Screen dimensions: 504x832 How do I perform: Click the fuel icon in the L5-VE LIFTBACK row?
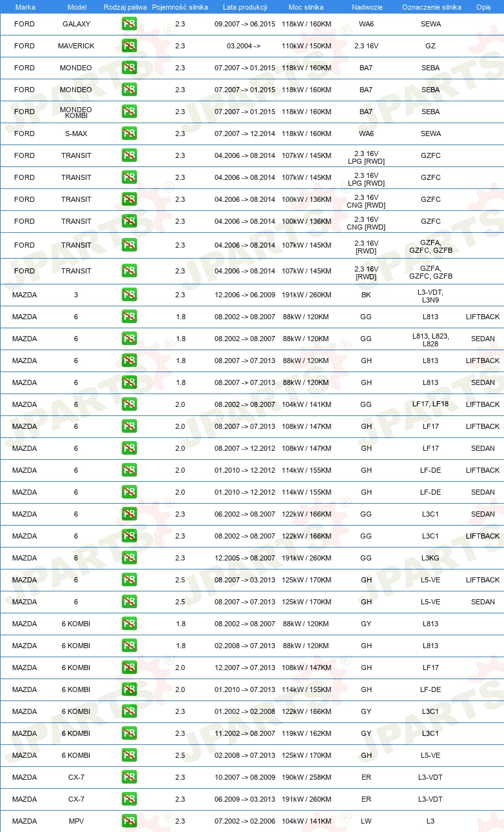[x=129, y=580]
